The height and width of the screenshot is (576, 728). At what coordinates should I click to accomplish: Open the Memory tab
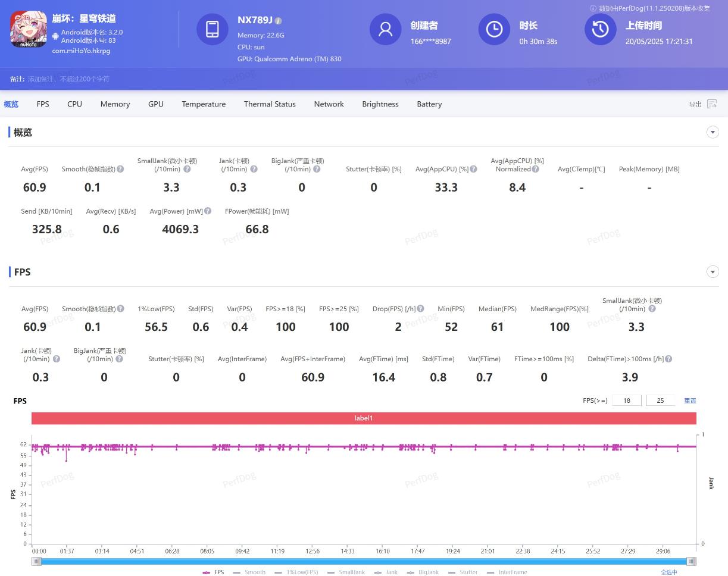click(115, 104)
